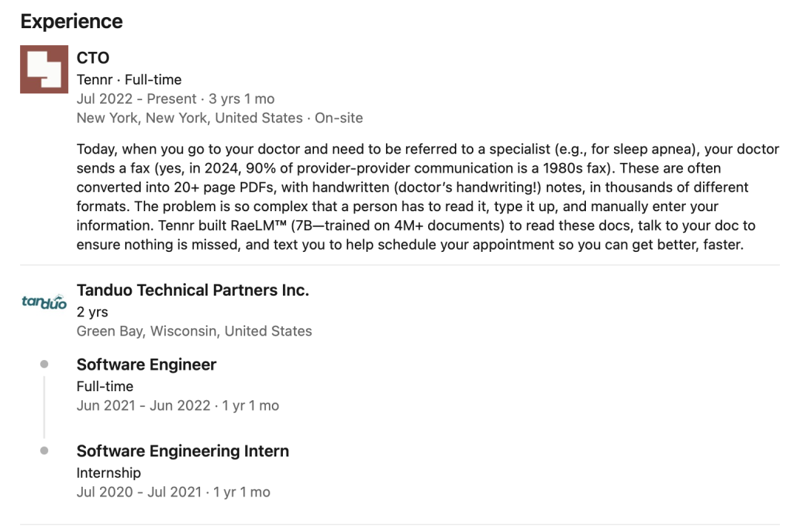Click the Tanduo company logo
The height and width of the screenshot is (532, 800).
pyautogui.click(x=44, y=302)
